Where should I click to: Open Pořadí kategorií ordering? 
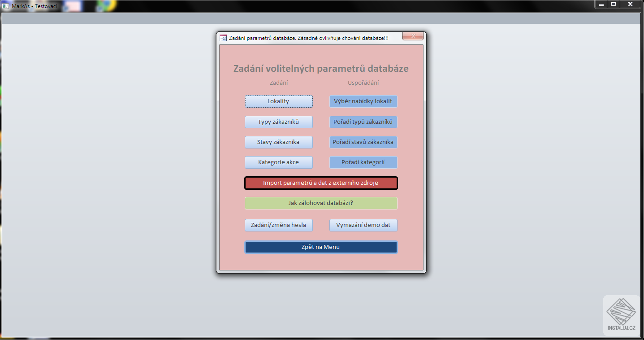click(363, 162)
